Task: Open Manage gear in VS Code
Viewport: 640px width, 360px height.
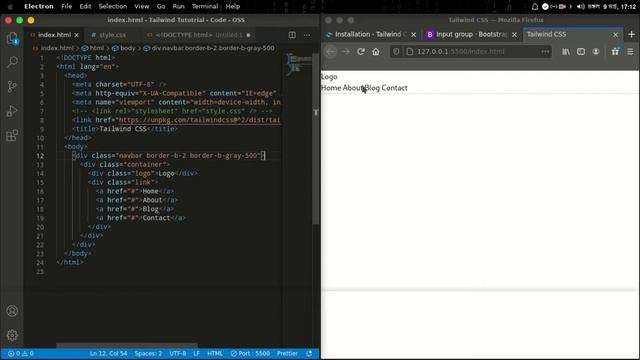Action: pyautogui.click(x=12, y=335)
